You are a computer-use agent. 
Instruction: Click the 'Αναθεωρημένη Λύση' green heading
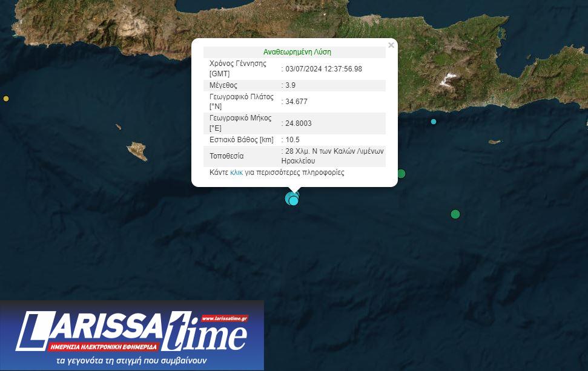click(x=297, y=52)
